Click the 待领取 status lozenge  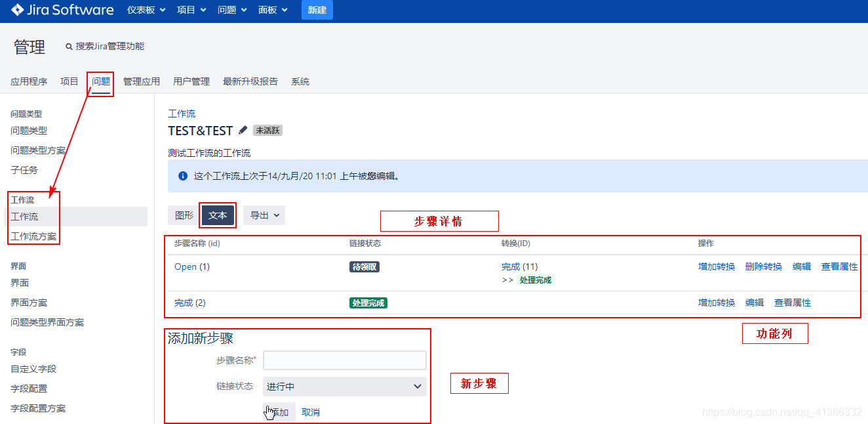(x=365, y=267)
